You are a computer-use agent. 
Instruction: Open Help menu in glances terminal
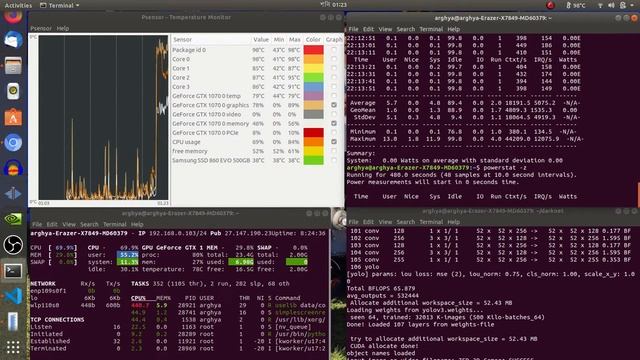point(137,224)
